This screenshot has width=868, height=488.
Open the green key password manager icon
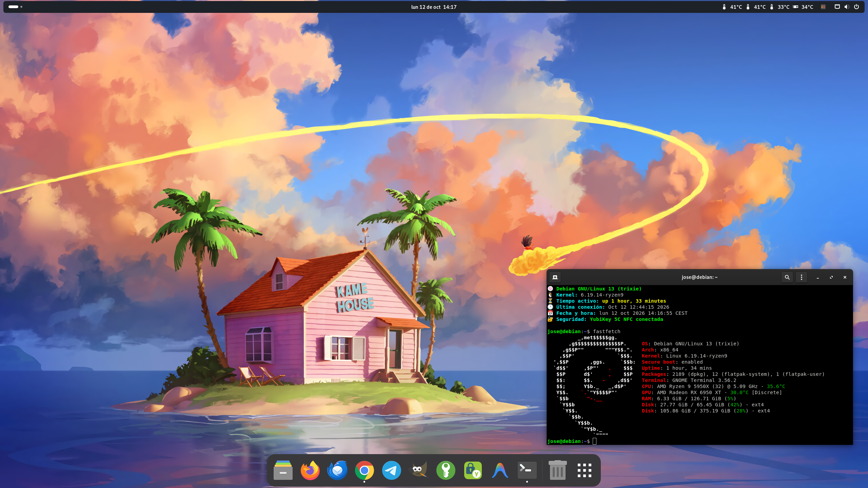(446, 470)
